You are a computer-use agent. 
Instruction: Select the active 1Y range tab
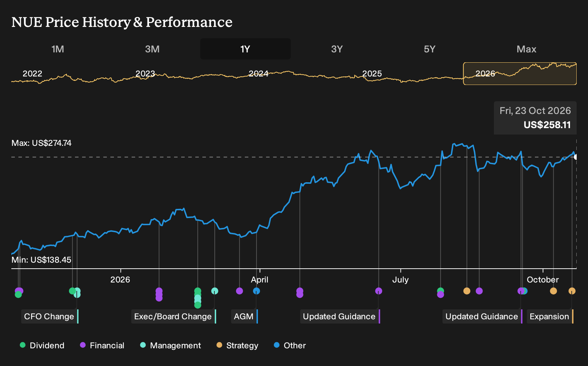tap(246, 49)
